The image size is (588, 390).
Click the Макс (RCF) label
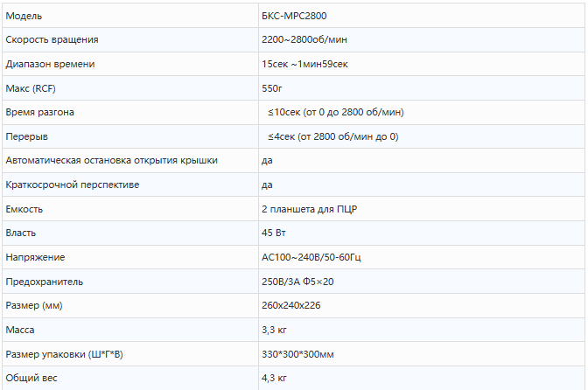coord(31,88)
